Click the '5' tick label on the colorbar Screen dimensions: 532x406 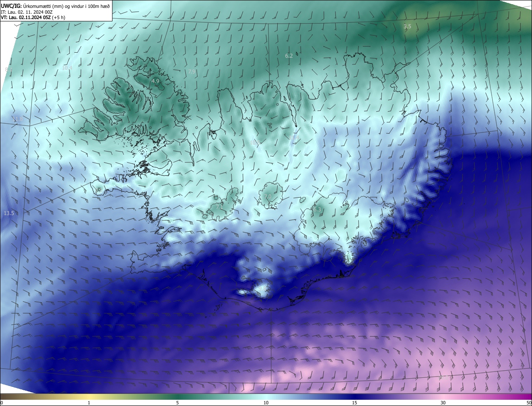(x=177, y=403)
